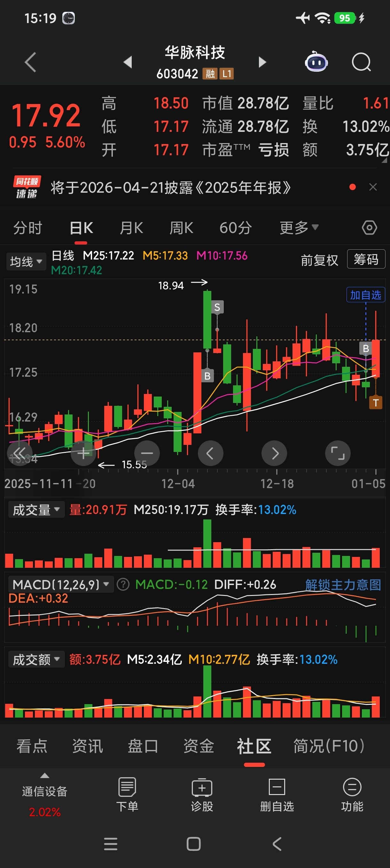Move chart cursor right one candle
Viewport: 390px width, 868px height.
pyautogui.click(x=274, y=453)
